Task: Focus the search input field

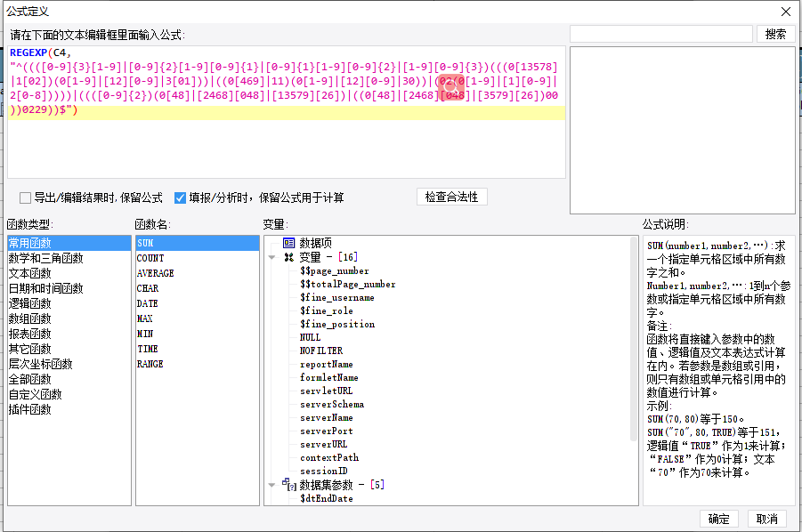Action: point(660,34)
